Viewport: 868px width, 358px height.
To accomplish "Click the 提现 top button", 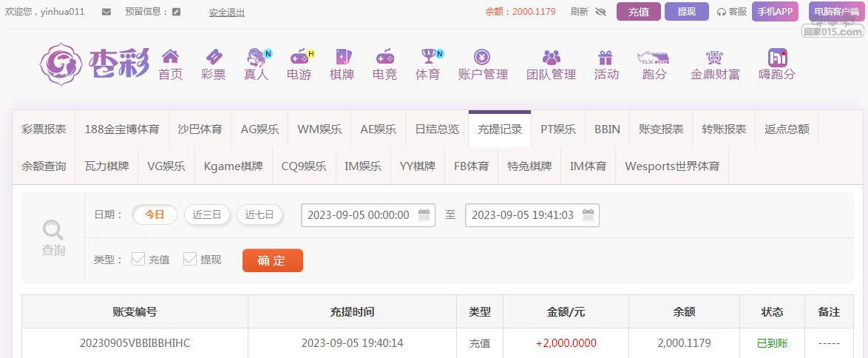I will (687, 12).
